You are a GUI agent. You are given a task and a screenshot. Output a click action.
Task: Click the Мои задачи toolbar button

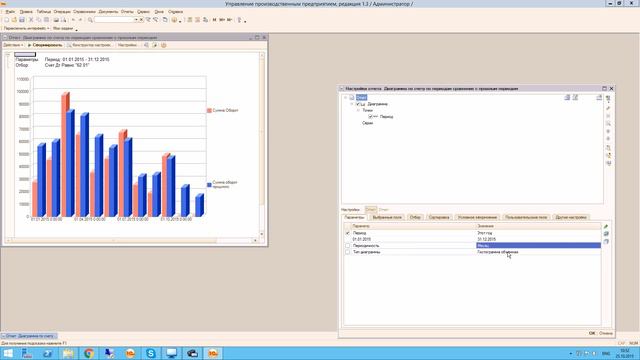pos(63,29)
